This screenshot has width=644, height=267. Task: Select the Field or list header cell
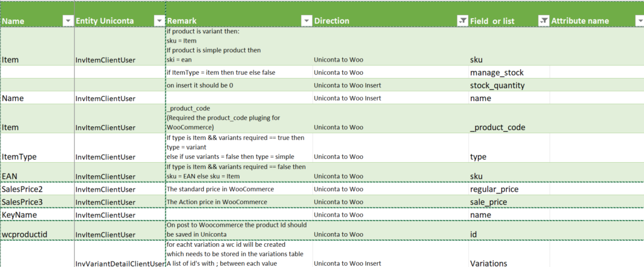tap(502, 21)
